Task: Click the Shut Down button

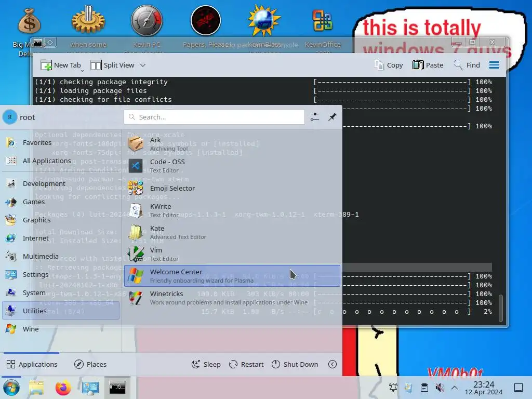Action: click(295, 364)
